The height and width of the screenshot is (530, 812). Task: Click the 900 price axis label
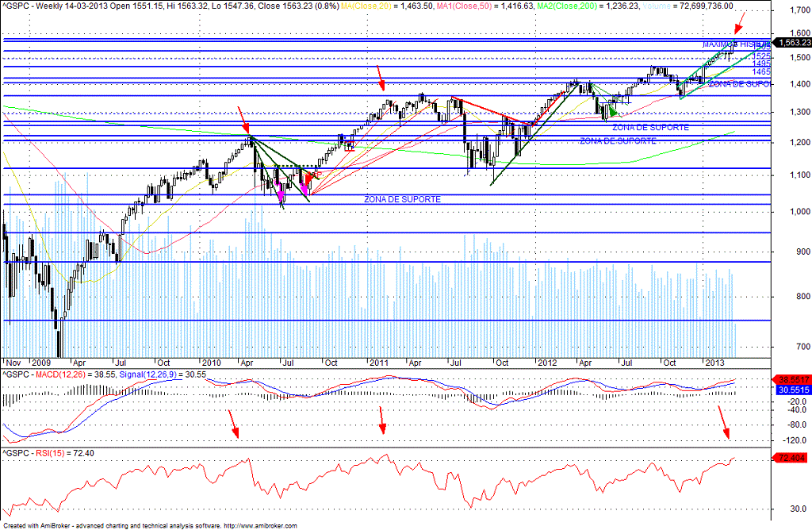[x=803, y=252]
